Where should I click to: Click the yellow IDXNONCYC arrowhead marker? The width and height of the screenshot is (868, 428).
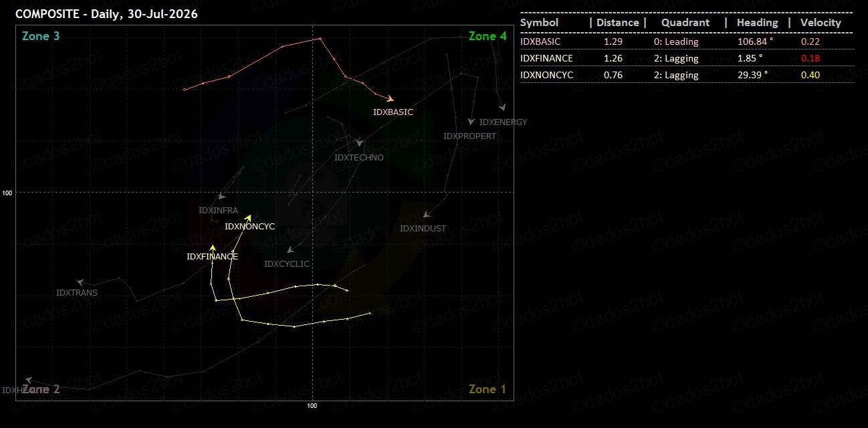tap(249, 217)
